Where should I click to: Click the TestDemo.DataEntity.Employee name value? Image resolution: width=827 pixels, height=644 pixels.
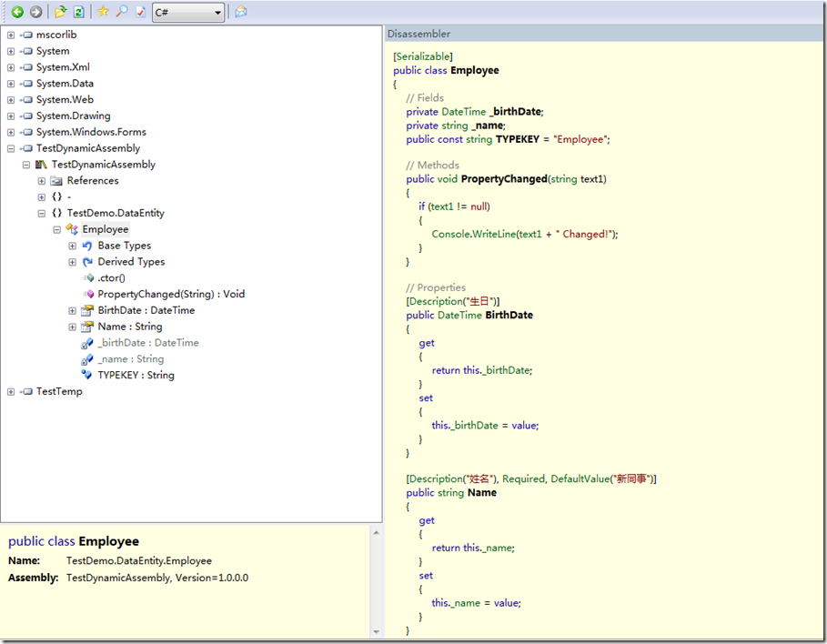pyautogui.click(x=138, y=560)
